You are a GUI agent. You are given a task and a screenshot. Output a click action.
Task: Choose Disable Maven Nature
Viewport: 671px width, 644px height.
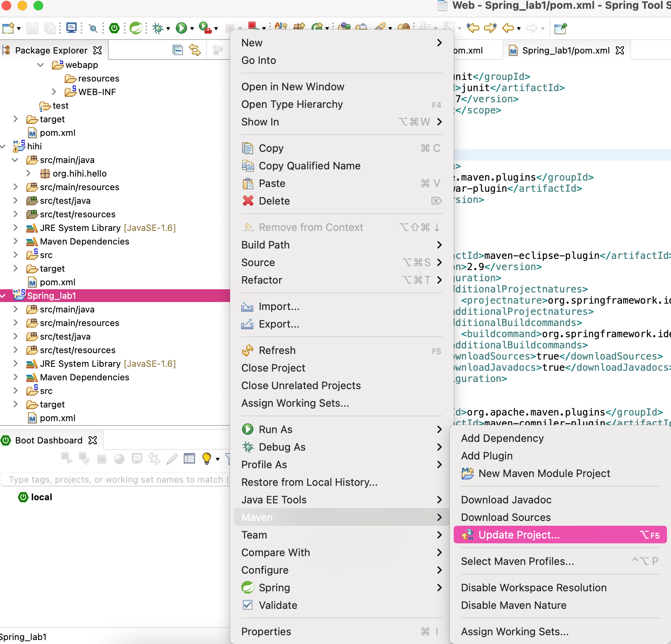560,605
